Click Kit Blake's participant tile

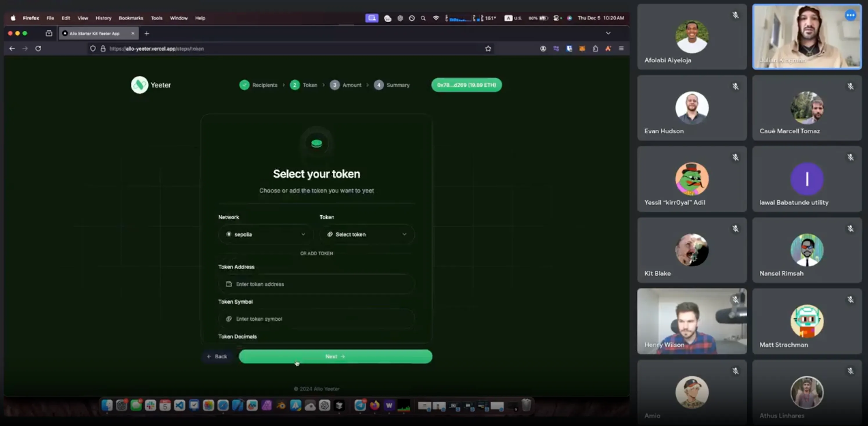(x=692, y=250)
